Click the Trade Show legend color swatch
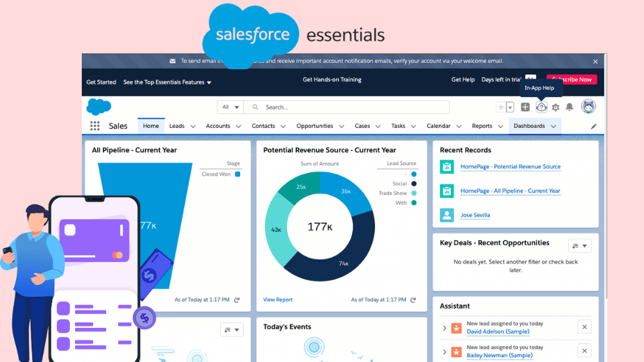 [414, 193]
